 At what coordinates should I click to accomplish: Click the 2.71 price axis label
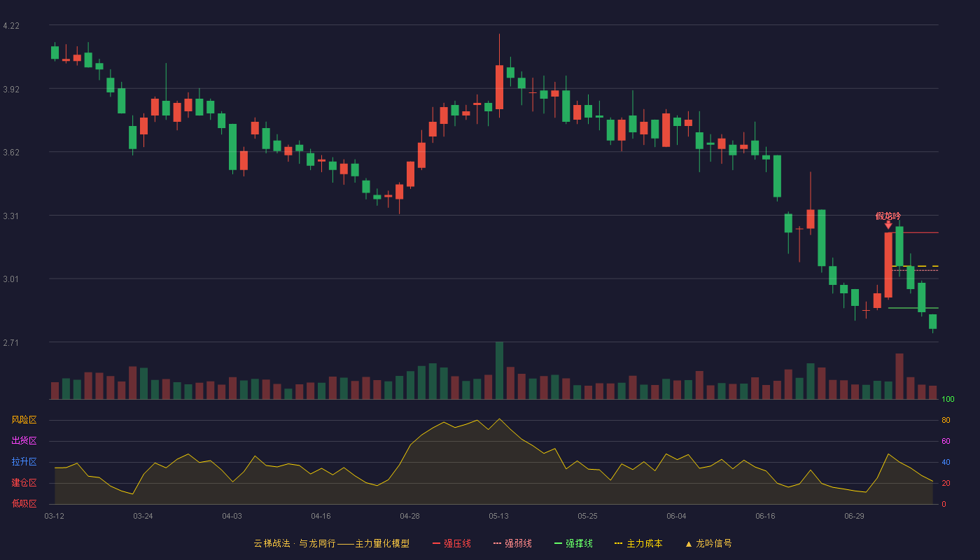(x=11, y=343)
